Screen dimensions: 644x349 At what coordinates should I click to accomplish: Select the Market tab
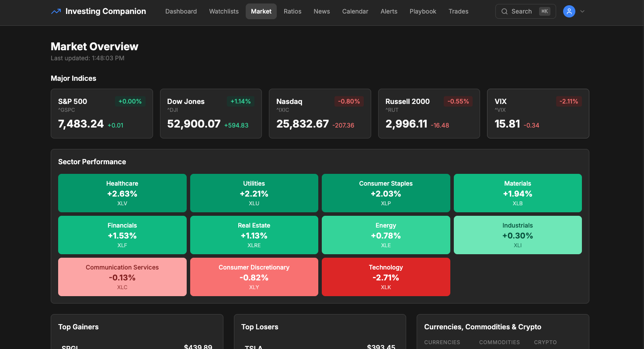pyautogui.click(x=261, y=11)
